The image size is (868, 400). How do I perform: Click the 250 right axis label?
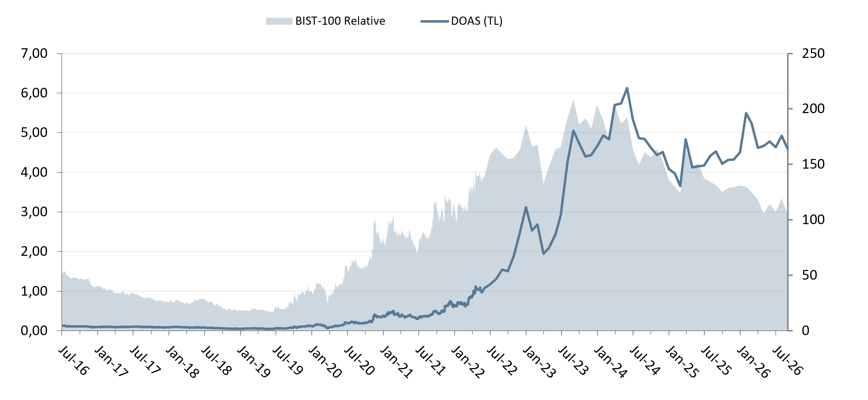click(x=813, y=53)
